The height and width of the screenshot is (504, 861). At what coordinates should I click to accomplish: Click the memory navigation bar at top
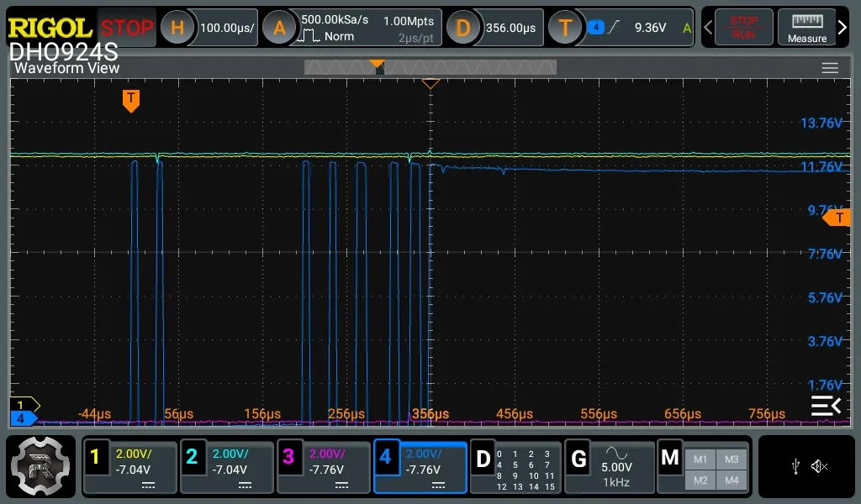[x=430, y=67]
